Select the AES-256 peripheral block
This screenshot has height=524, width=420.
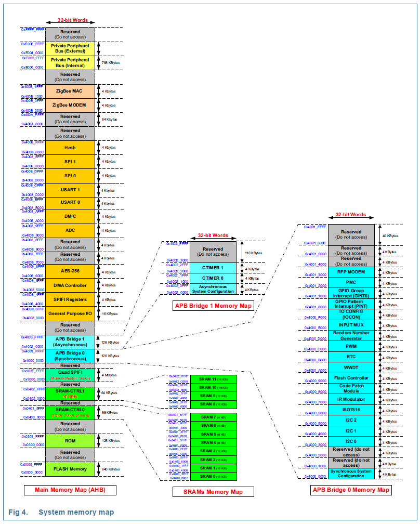(x=70, y=271)
